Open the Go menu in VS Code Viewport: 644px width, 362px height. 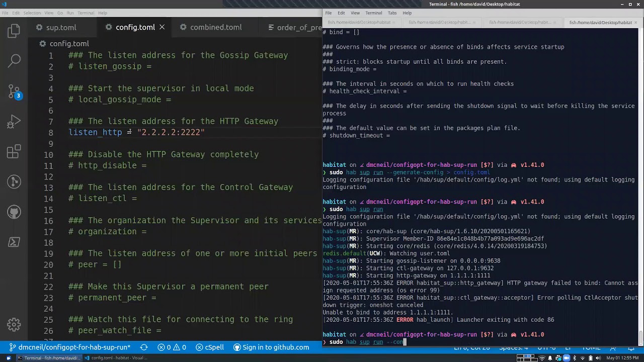click(x=60, y=13)
